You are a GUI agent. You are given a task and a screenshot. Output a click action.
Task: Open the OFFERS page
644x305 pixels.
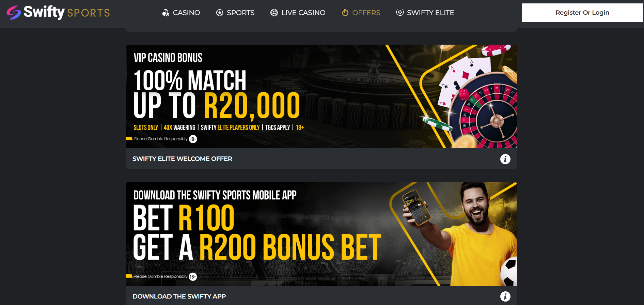(x=366, y=13)
